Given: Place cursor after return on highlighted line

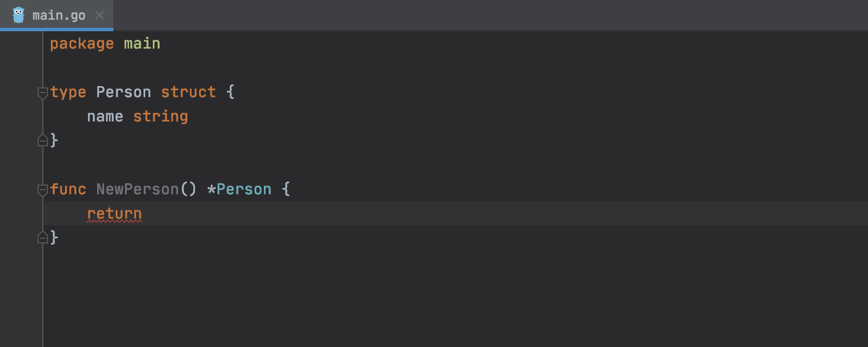Looking at the screenshot, I should click(144, 213).
